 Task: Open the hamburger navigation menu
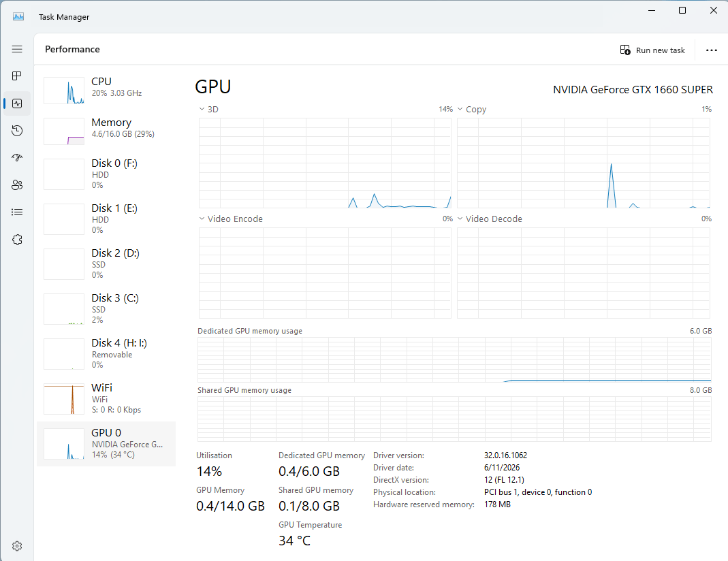click(x=17, y=49)
